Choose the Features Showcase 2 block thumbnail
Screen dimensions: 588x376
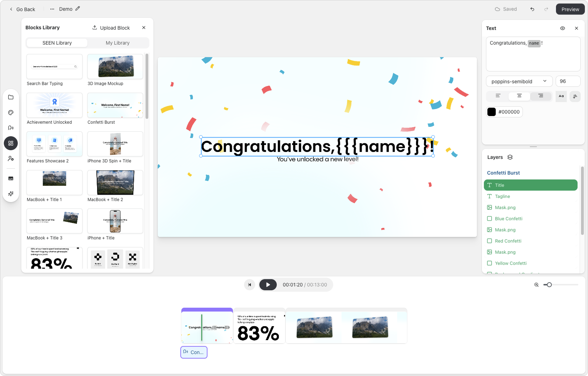click(54, 144)
